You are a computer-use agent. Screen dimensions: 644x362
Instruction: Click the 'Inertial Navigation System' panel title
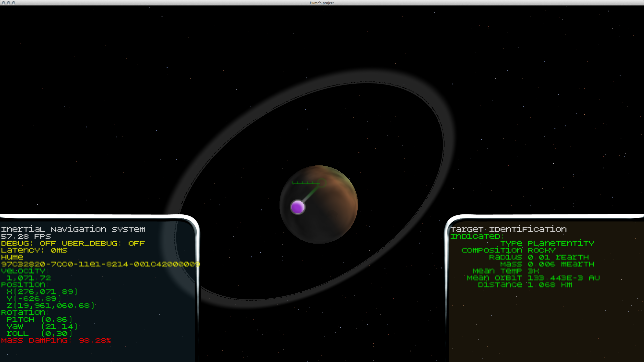[x=73, y=229]
